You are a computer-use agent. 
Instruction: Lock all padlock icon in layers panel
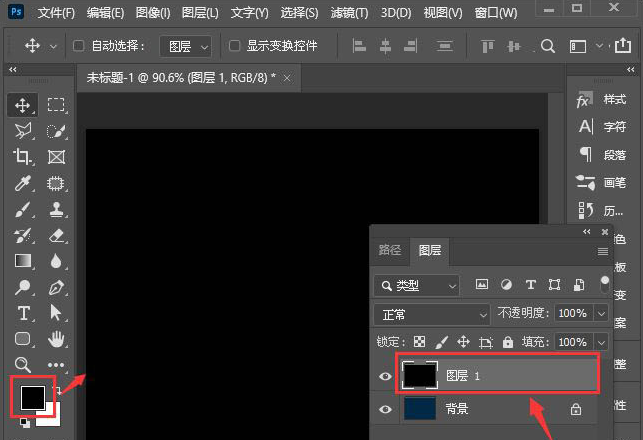coord(508,342)
